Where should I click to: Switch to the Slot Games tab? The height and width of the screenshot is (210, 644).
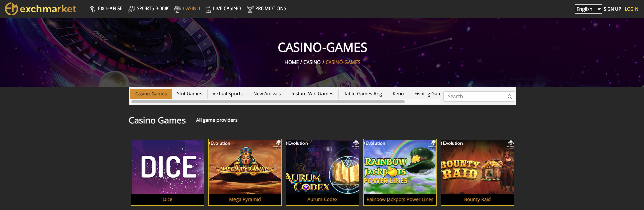[x=190, y=94]
